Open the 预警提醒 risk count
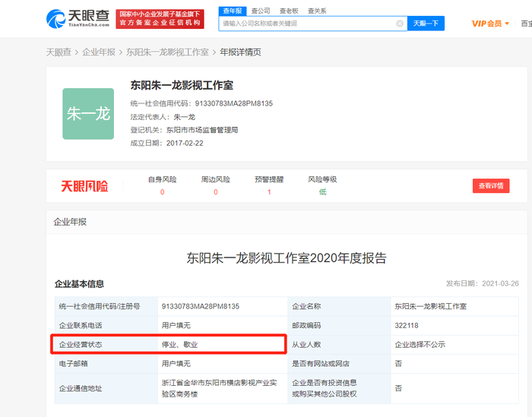This screenshot has width=532, height=417. 269,192
